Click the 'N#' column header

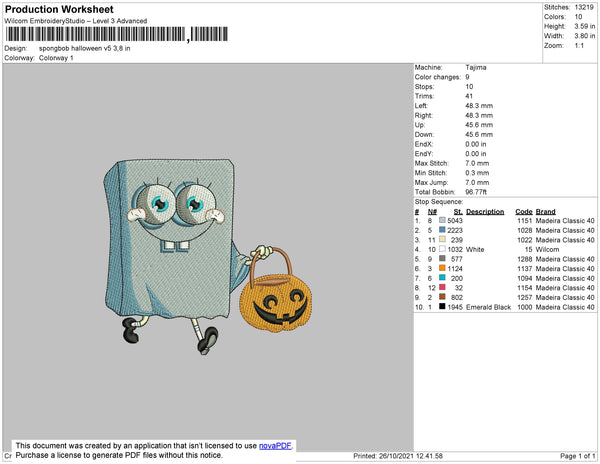point(432,212)
